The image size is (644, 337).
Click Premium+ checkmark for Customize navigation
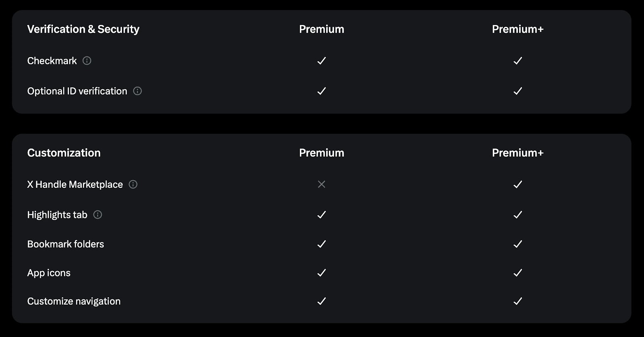(518, 301)
